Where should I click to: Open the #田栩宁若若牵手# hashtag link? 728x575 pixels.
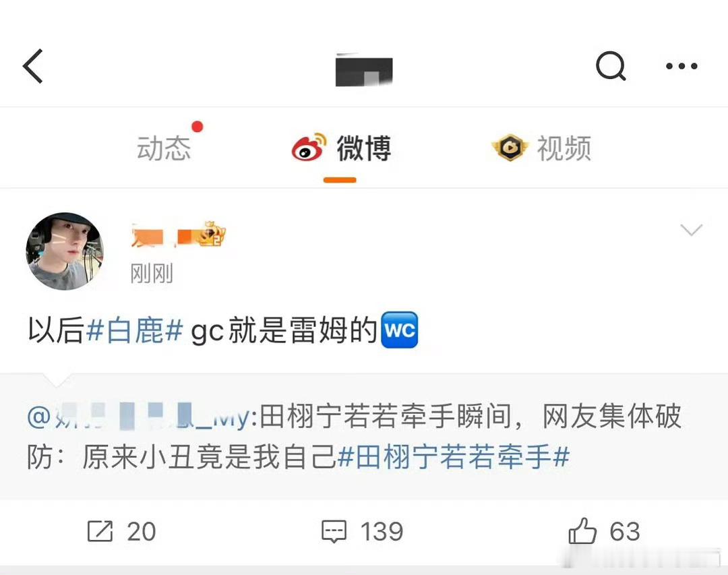pyautogui.click(x=454, y=456)
